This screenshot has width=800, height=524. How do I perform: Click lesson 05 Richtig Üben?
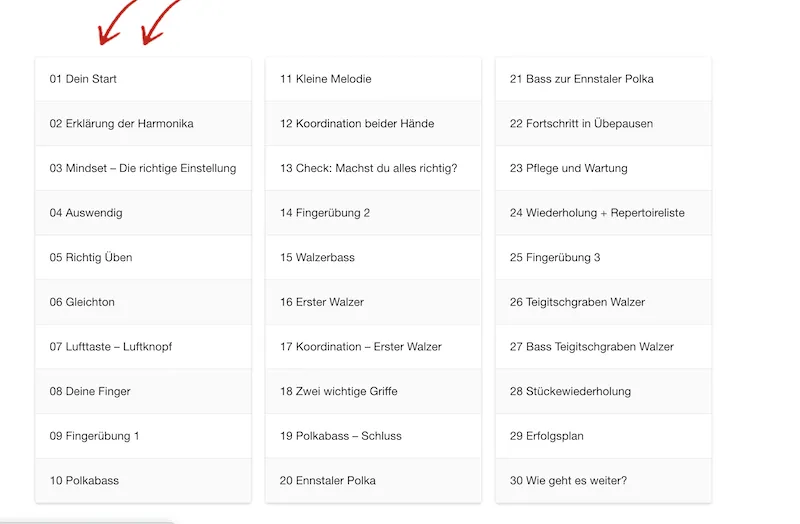click(143, 258)
